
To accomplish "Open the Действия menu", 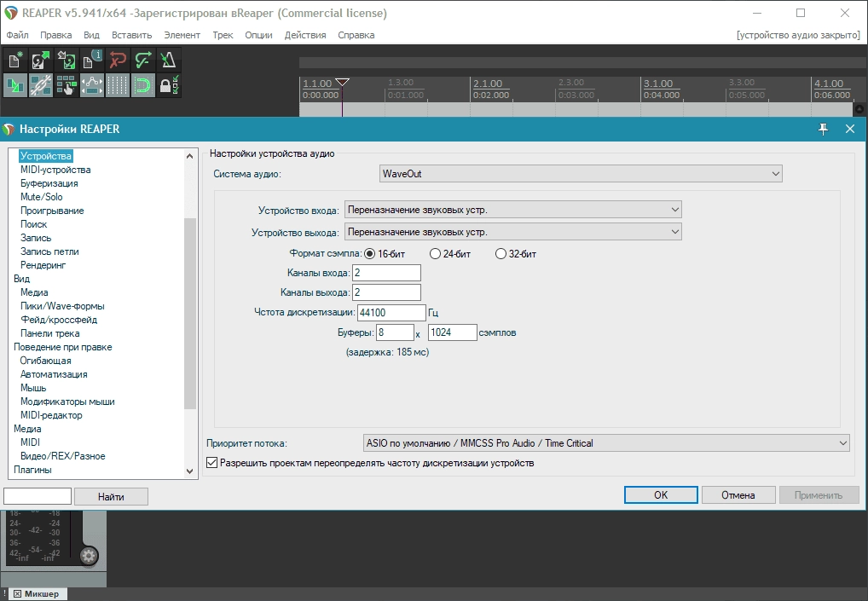I will tap(305, 35).
